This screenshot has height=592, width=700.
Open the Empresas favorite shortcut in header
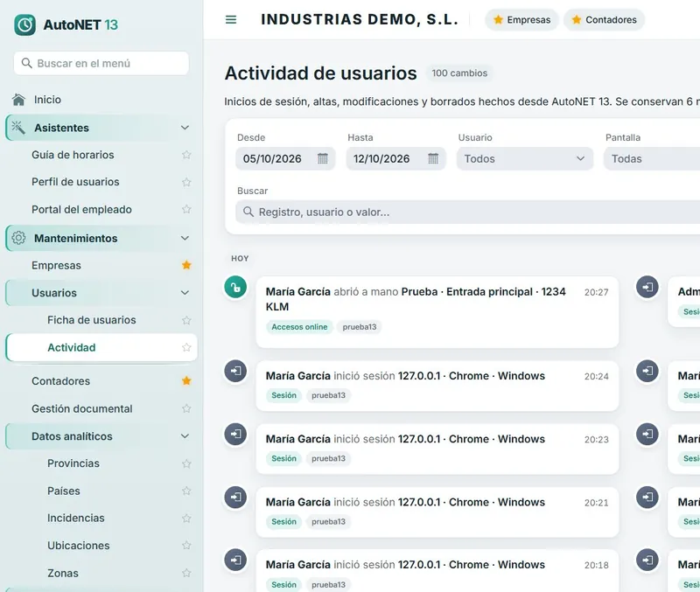point(521,19)
